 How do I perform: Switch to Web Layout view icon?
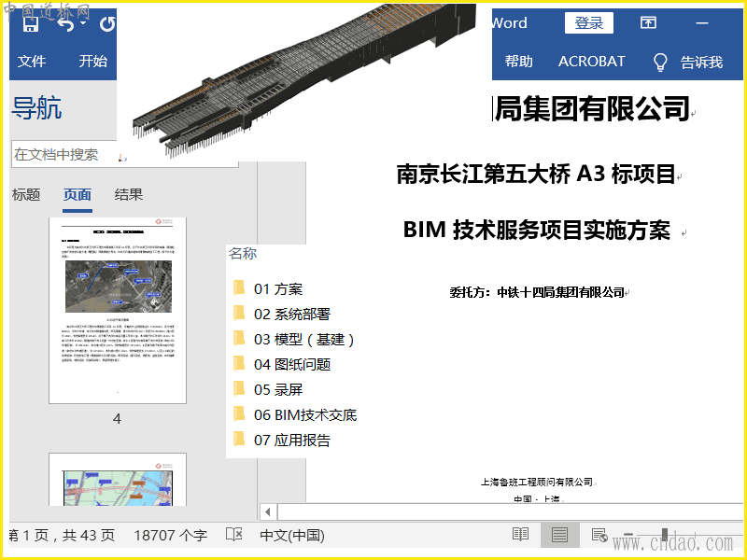[599, 535]
